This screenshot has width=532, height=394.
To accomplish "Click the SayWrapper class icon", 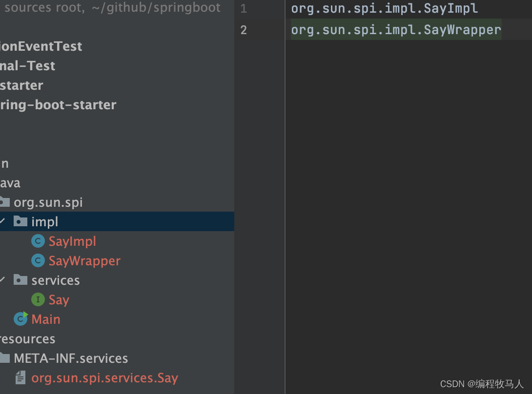I will coord(38,261).
